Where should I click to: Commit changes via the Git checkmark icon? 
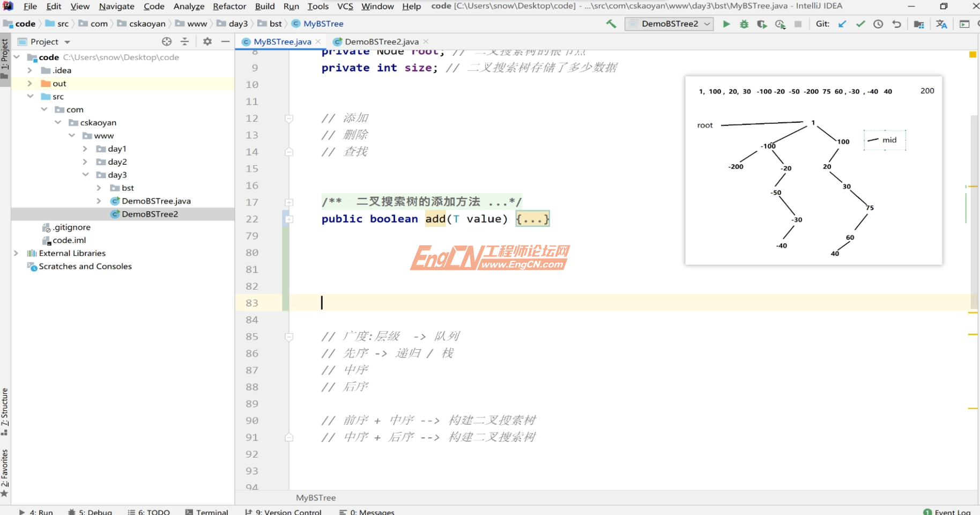pyautogui.click(x=860, y=24)
